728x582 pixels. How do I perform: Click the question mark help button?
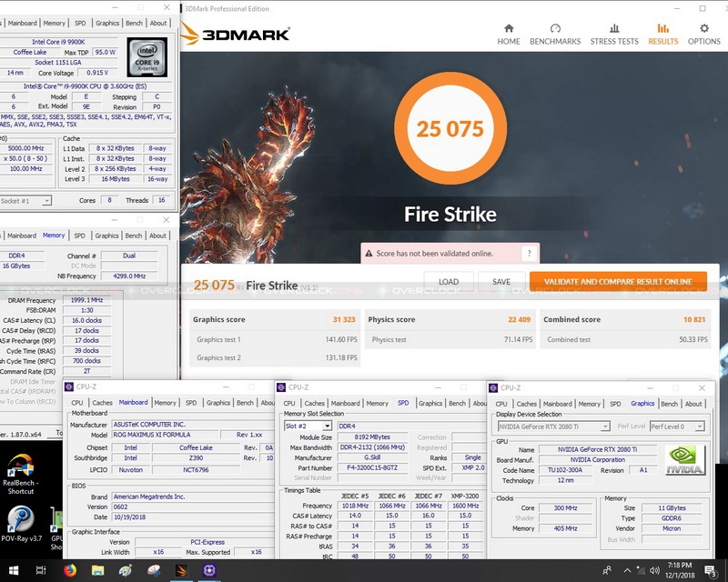point(529,254)
